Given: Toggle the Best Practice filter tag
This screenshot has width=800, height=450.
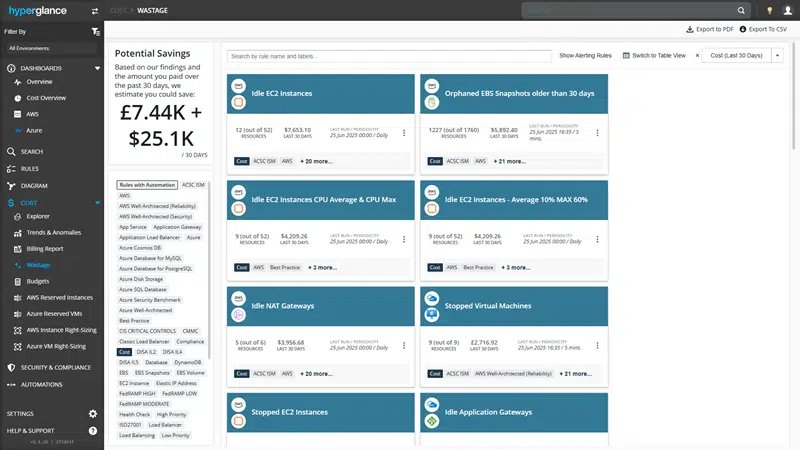Looking at the screenshot, I should pos(134,321).
